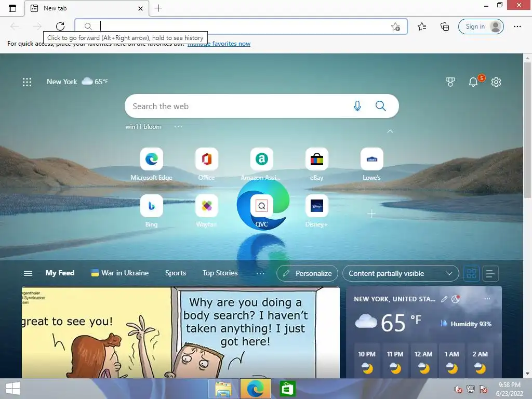Open the feed hamburger menu
The width and height of the screenshot is (532, 399).
tap(28, 273)
